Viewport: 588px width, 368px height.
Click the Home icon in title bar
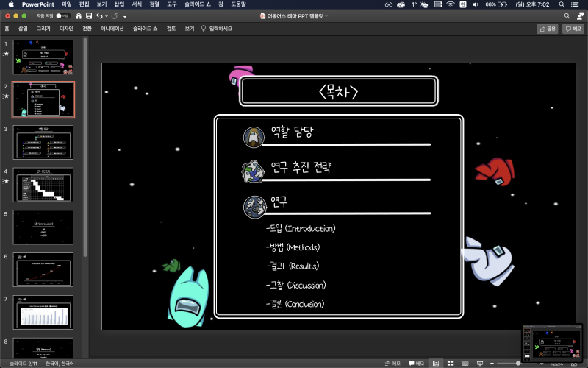point(79,16)
